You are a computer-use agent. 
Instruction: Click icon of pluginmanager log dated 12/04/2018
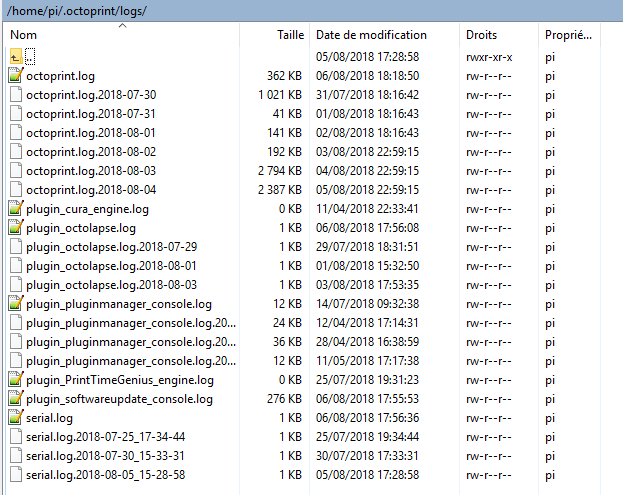pyautogui.click(x=16, y=323)
